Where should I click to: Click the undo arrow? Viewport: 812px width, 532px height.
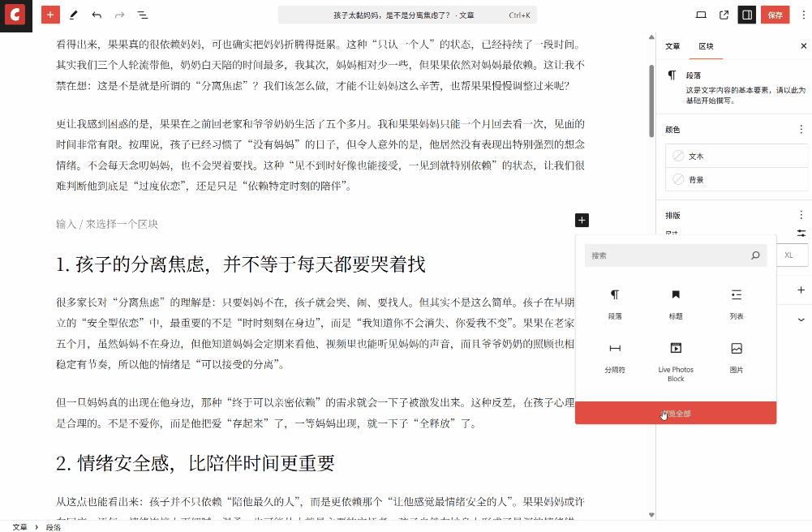(97, 15)
